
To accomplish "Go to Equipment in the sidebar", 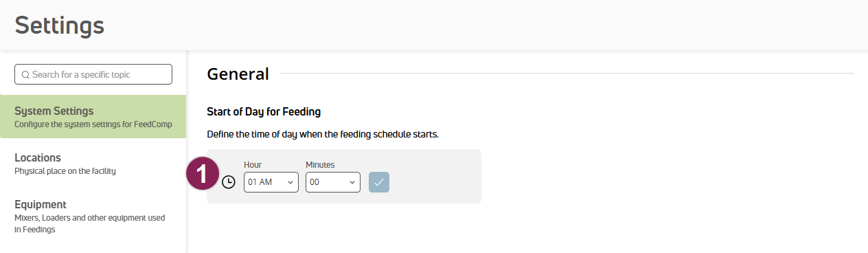I will pyautogui.click(x=93, y=216).
